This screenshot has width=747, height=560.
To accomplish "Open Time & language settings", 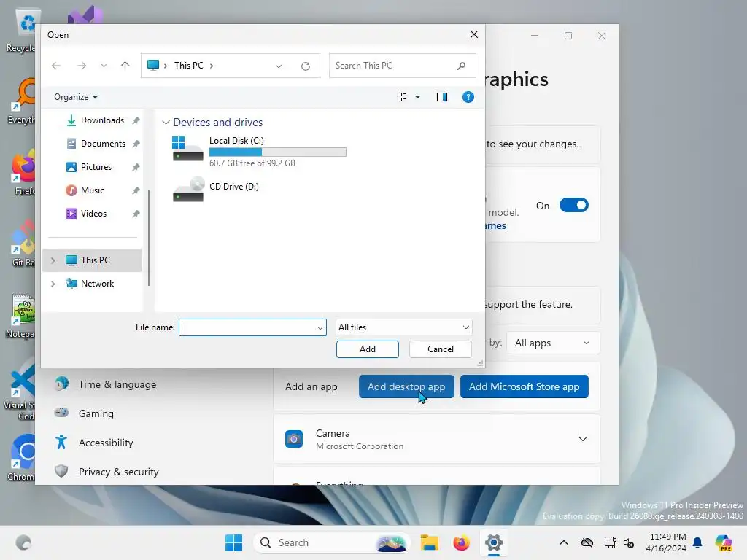I will coord(117,385).
